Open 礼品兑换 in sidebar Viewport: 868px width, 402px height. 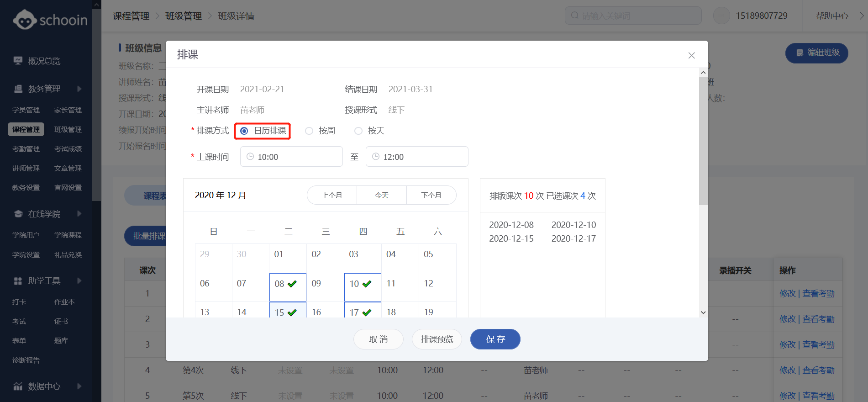tap(68, 254)
